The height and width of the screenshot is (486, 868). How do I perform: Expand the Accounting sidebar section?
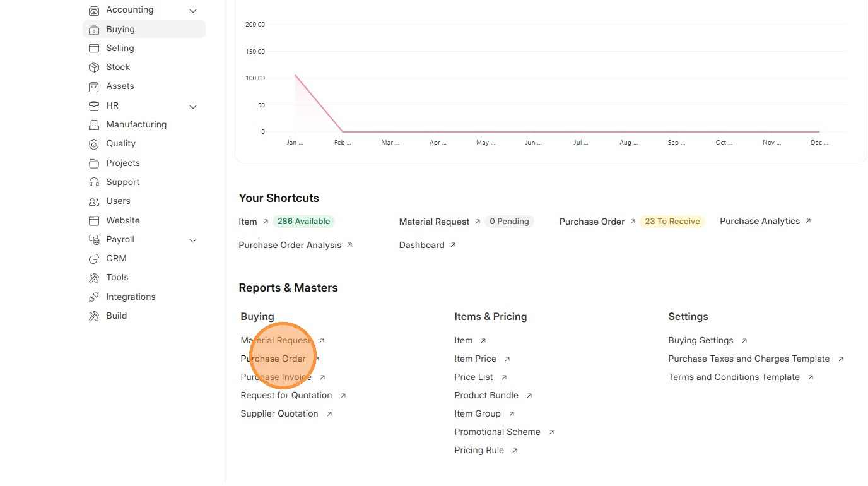point(193,11)
